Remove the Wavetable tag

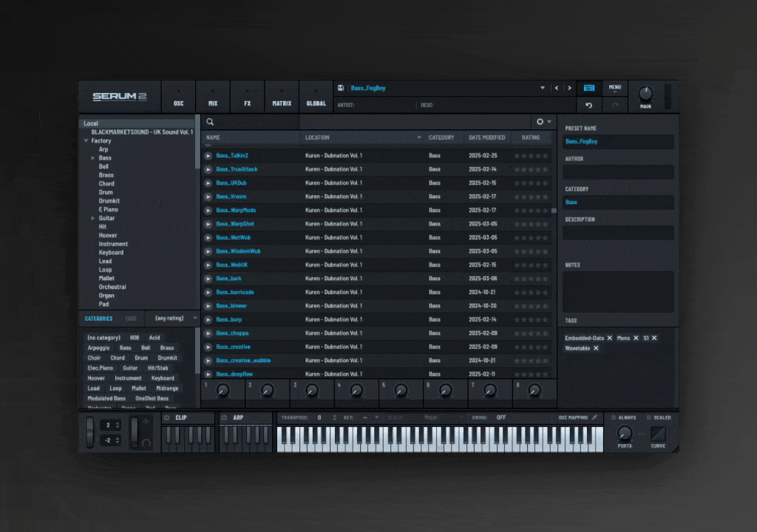[596, 348]
